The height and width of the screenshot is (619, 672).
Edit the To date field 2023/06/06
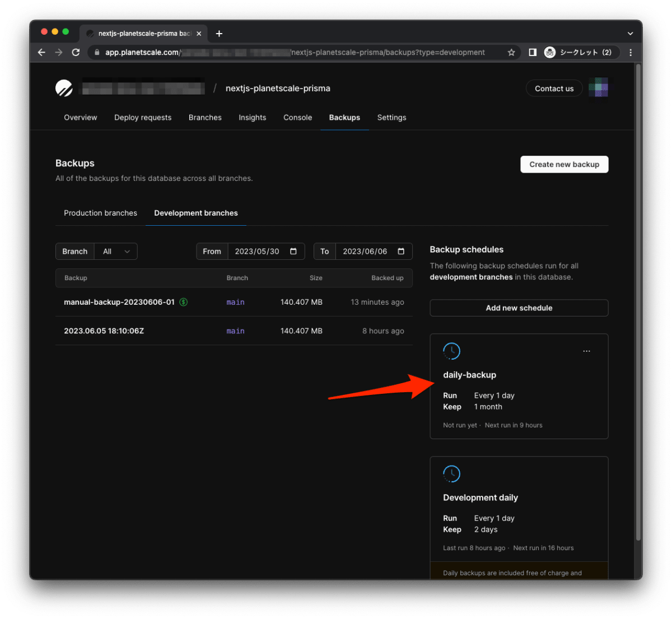(x=365, y=252)
